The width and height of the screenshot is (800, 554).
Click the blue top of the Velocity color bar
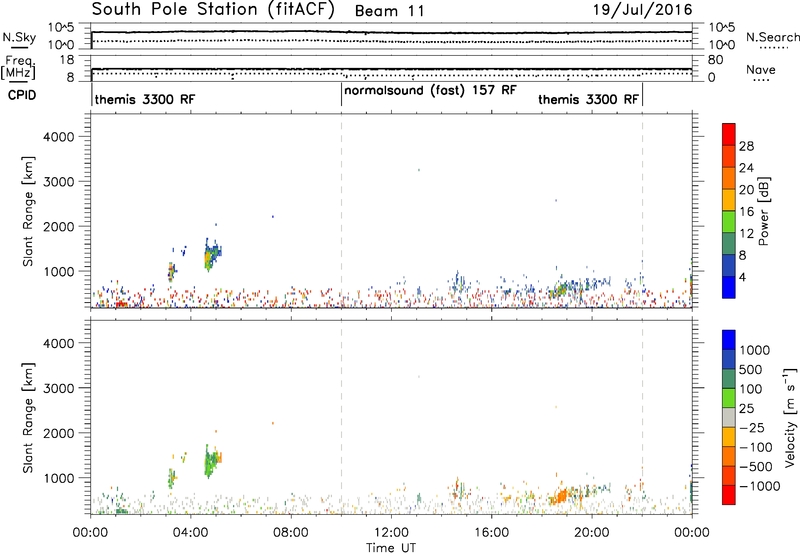(x=729, y=340)
